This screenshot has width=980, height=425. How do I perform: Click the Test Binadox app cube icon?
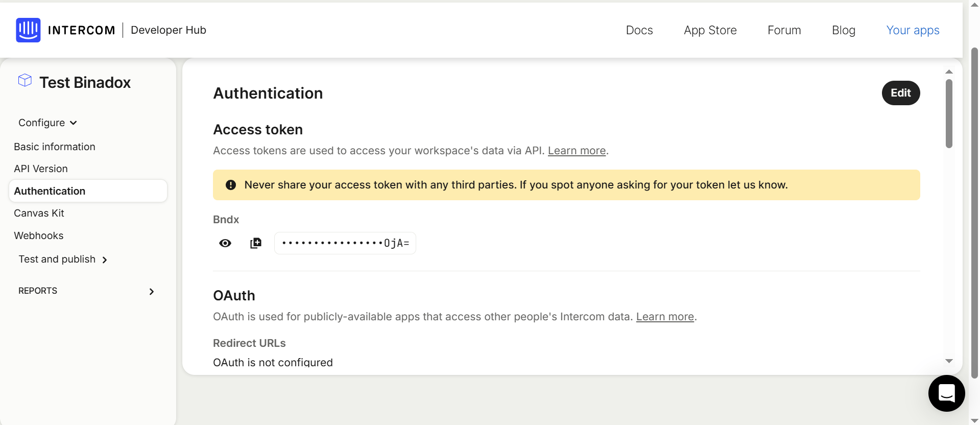[x=25, y=81]
